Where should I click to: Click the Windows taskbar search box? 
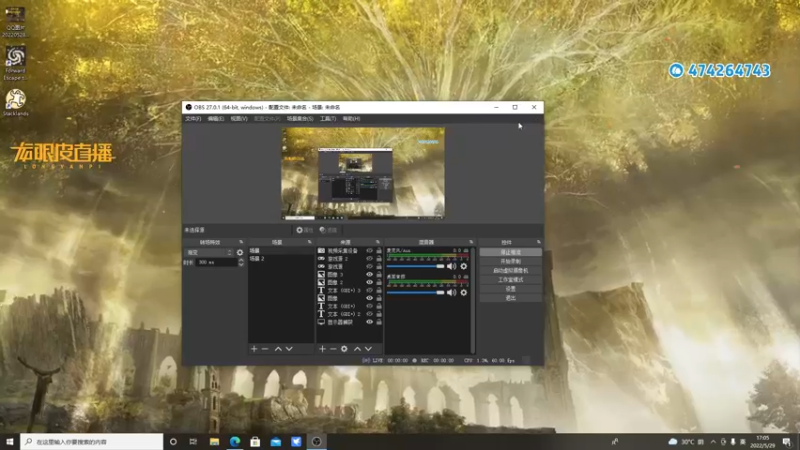point(92,441)
